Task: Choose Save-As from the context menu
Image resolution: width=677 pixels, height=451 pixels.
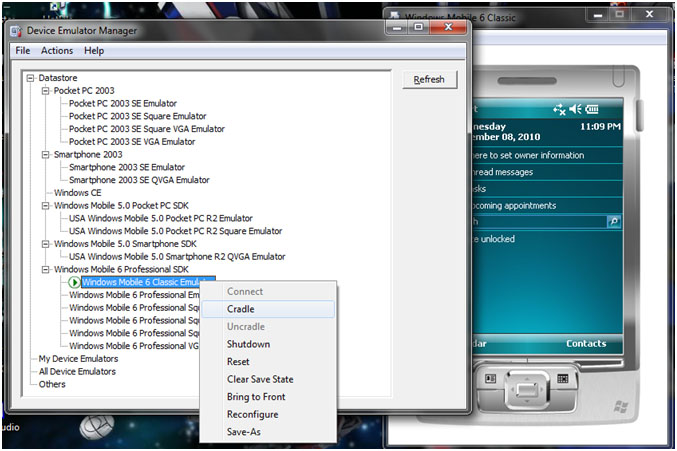Action: (268, 432)
